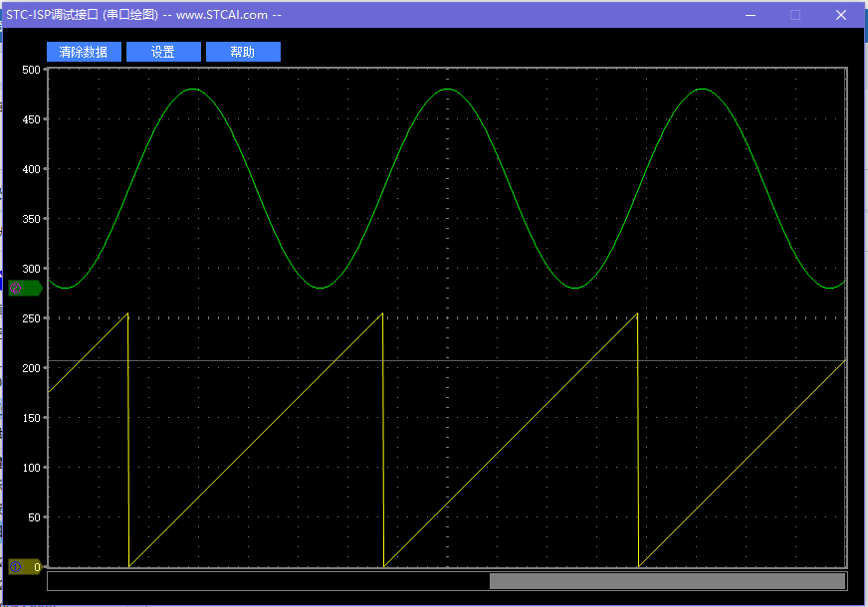Click the 350 y-axis label
This screenshot has width=868, height=607.
pos(31,219)
